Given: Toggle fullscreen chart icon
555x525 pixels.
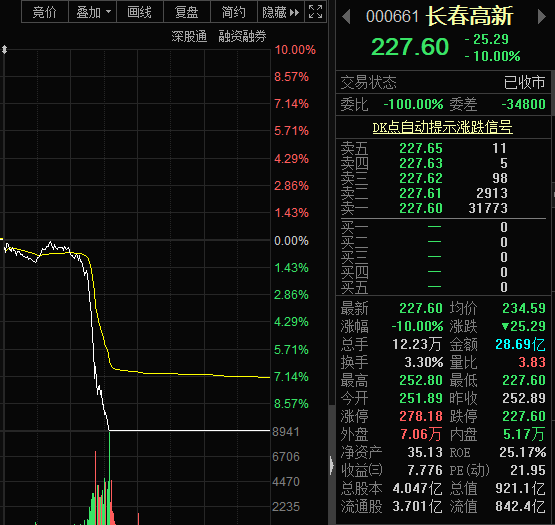Looking at the screenshot, I should 315,12.
